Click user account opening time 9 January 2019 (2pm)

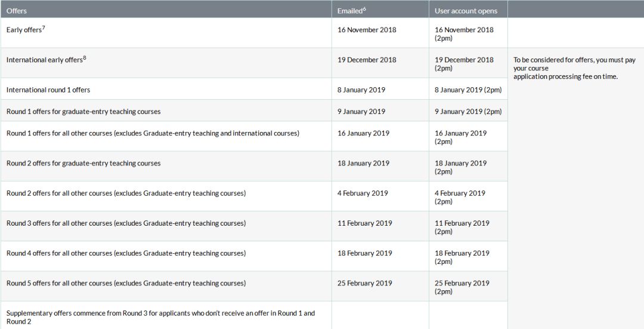click(x=468, y=112)
